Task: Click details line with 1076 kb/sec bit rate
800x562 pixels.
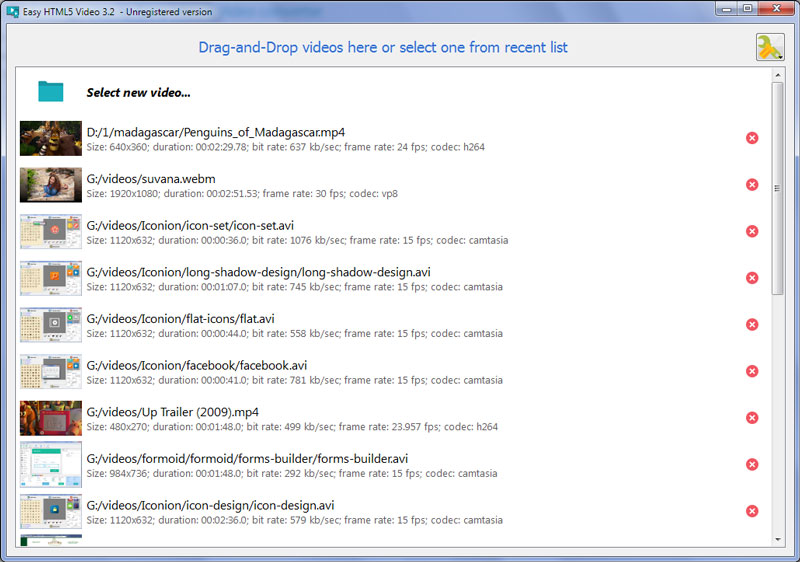Action: (x=297, y=240)
